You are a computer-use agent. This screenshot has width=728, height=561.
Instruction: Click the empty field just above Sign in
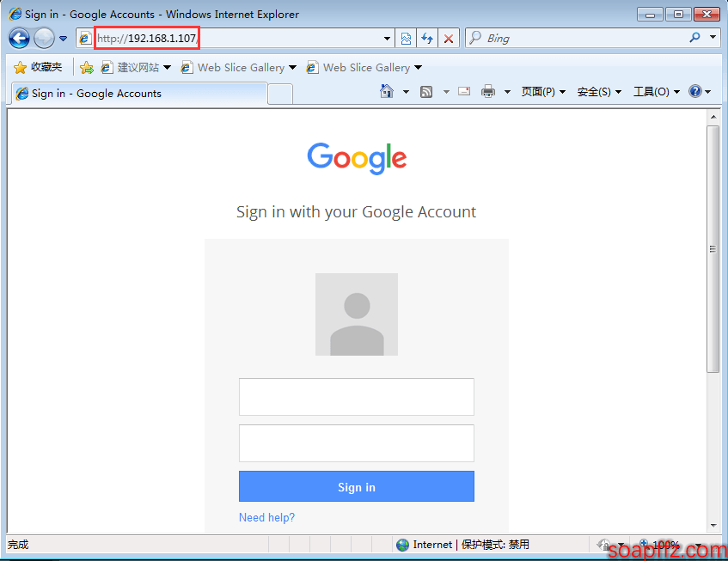[x=357, y=443]
